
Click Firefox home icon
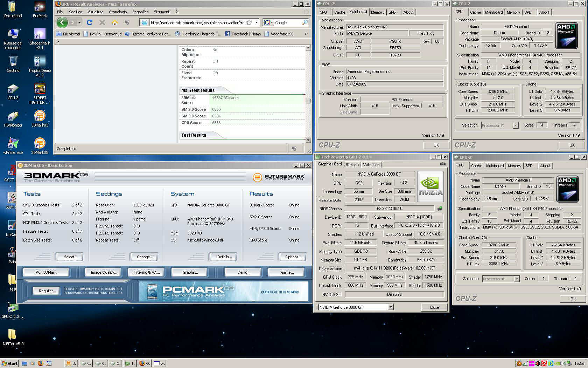pyautogui.click(x=114, y=22)
